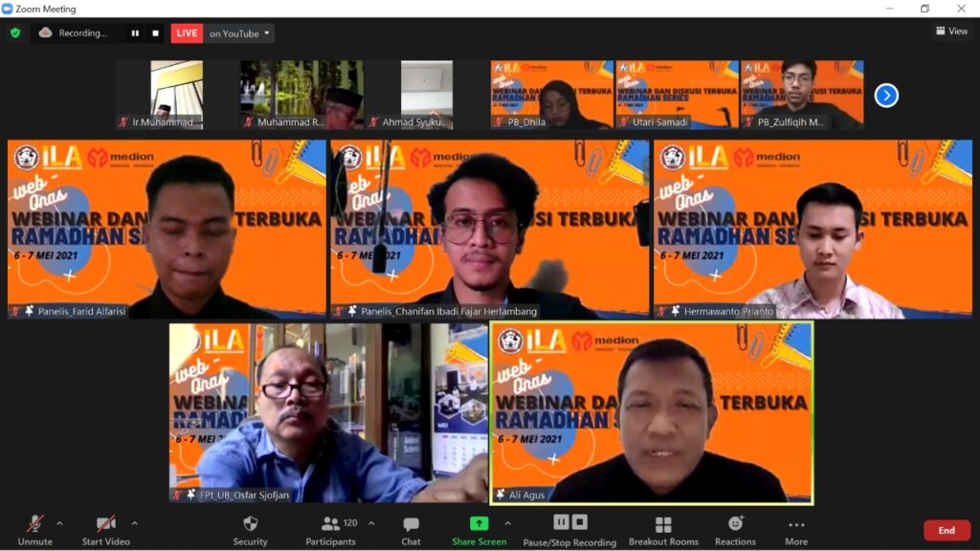Image resolution: width=980 pixels, height=551 pixels.
Task: Select the PB_Dhila participant thumbnail
Action: pyautogui.click(x=551, y=95)
